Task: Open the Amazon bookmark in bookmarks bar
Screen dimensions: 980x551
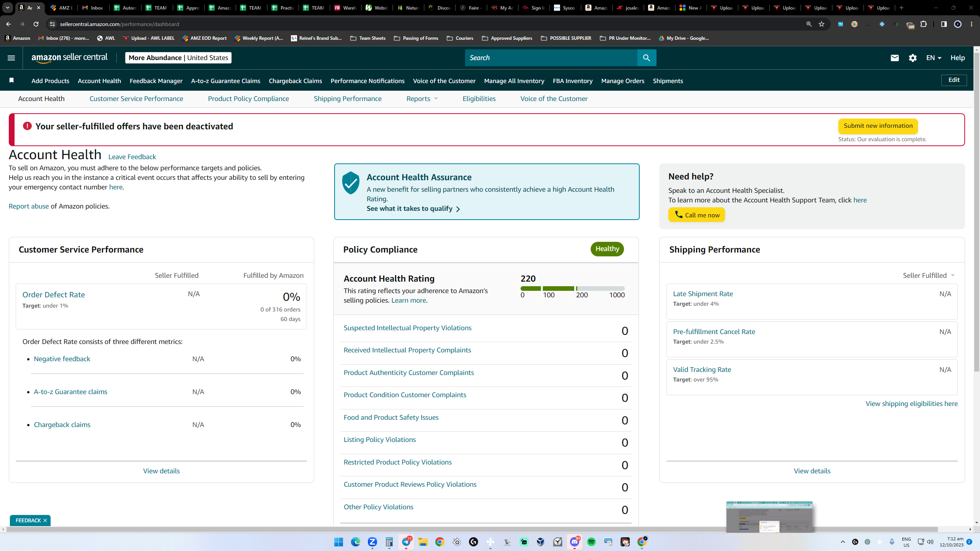Action: [x=18, y=38]
